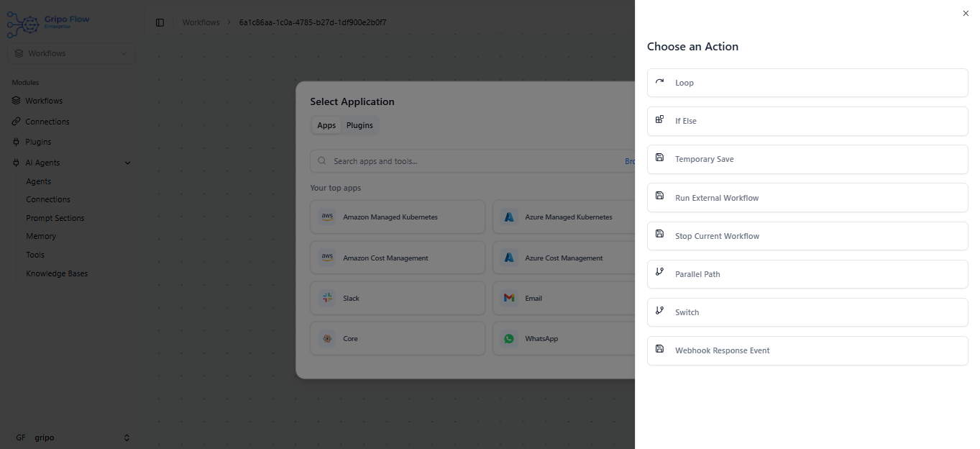The image size is (980, 449).
Task: Open the WhatsApp app icon
Action: coord(509,338)
